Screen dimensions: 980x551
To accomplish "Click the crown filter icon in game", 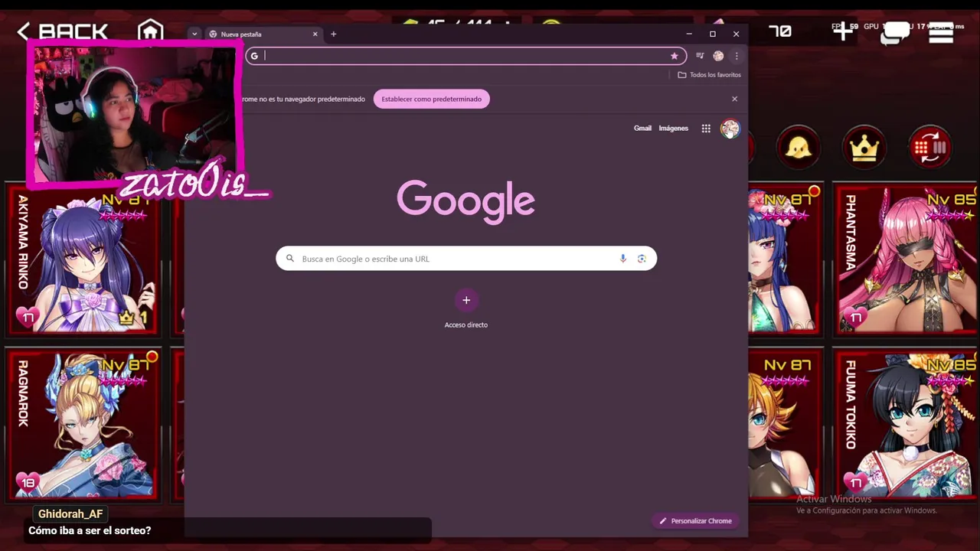I will point(864,147).
